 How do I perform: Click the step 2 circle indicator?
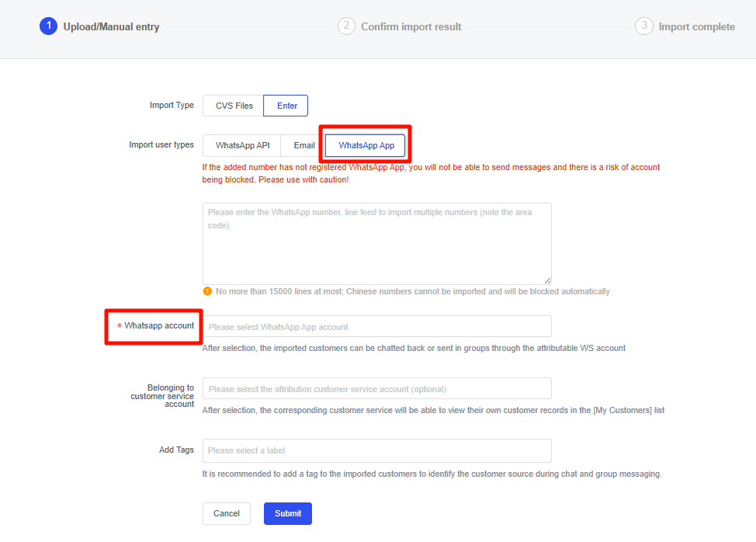point(346,26)
